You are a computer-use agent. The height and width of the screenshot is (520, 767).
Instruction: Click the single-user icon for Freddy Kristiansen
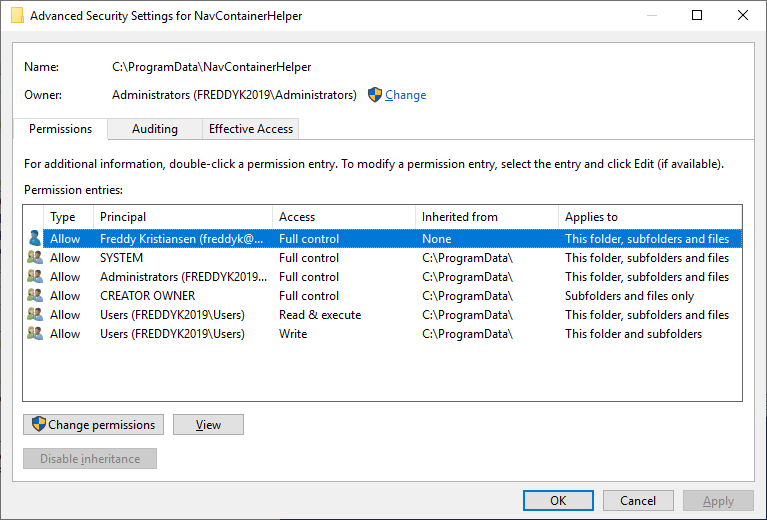click(35, 239)
